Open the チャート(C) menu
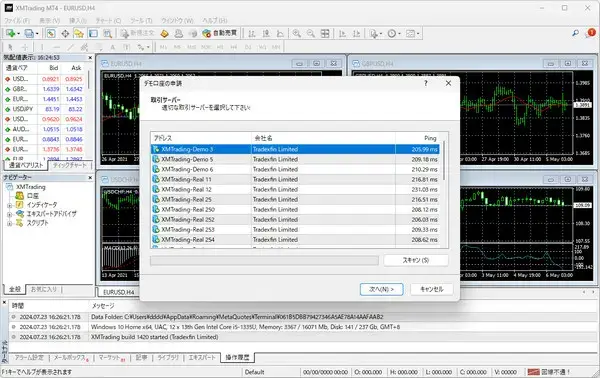600x378 pixels. tap(108, 20)
